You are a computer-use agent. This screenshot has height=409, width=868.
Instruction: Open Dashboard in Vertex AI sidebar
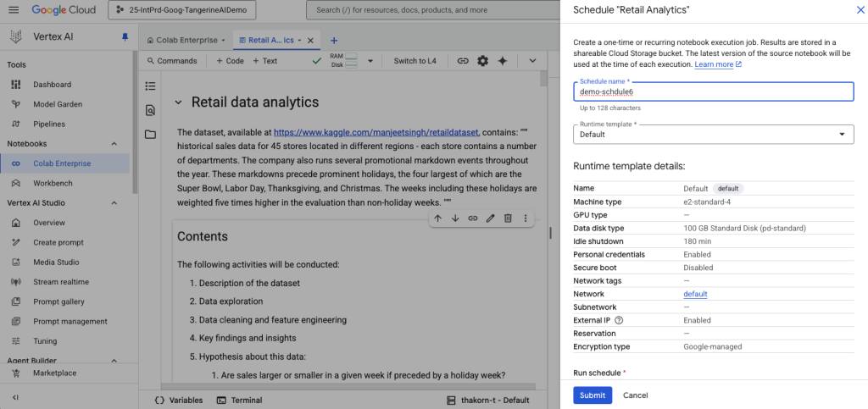click(52, 85)
